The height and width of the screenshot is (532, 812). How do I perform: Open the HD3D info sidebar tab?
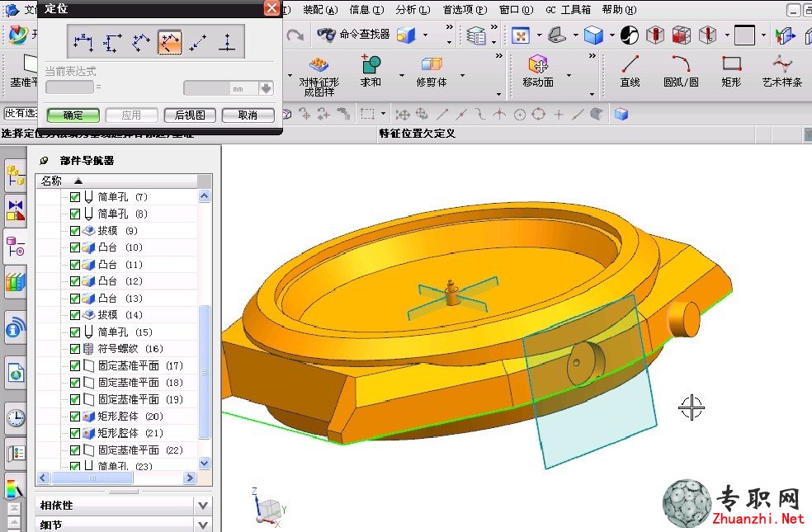pyautogui.click(x=16, y=327)
